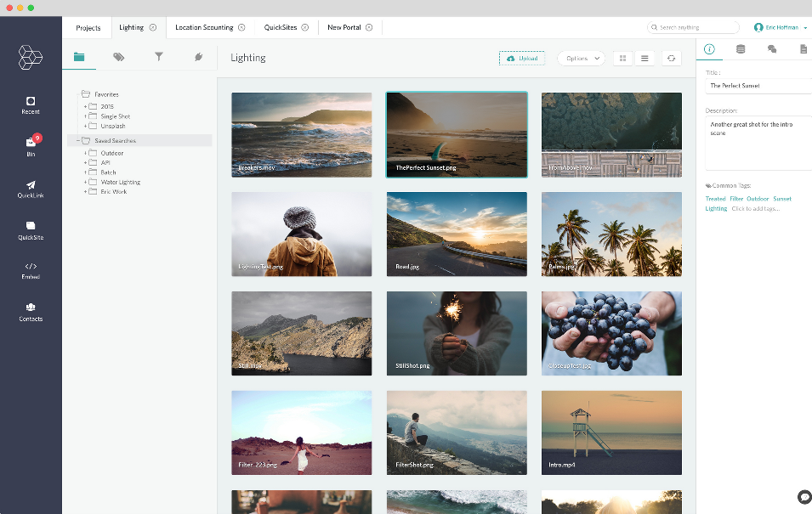Click the app logo in sidebar
The image size is (812, 514).
(x=31, y=57)
